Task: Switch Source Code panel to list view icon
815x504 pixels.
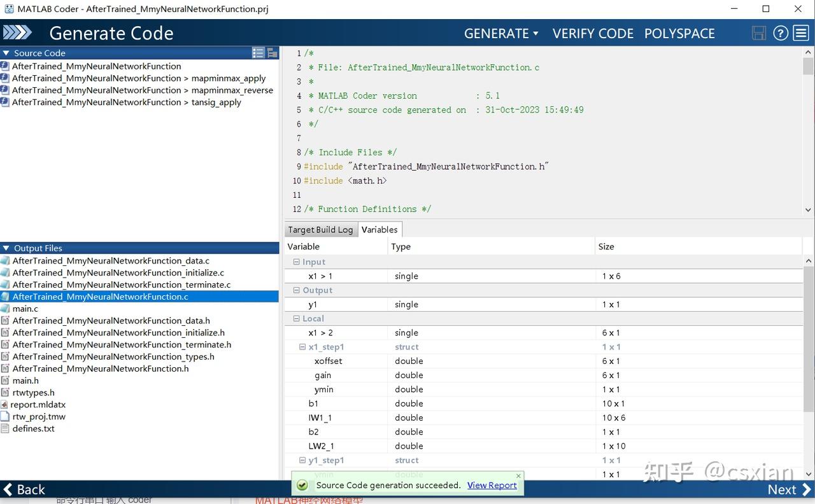Action: (x=258, y=53)
